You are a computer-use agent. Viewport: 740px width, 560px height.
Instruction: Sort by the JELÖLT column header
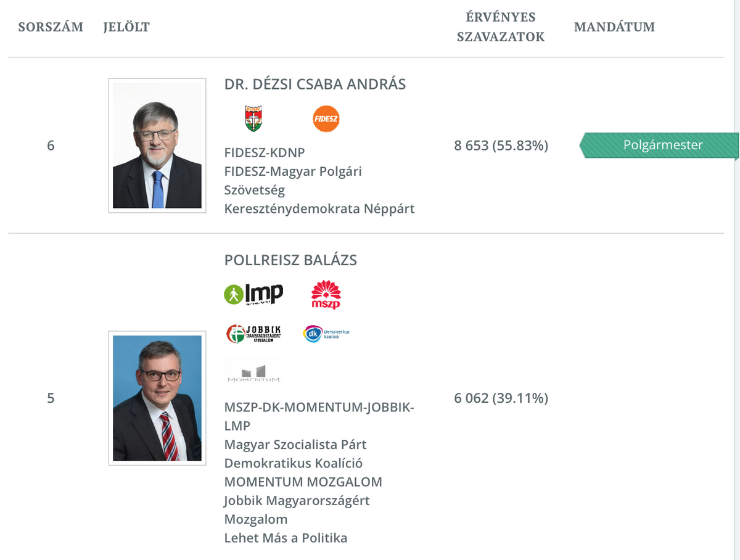(x=126, y=27)
